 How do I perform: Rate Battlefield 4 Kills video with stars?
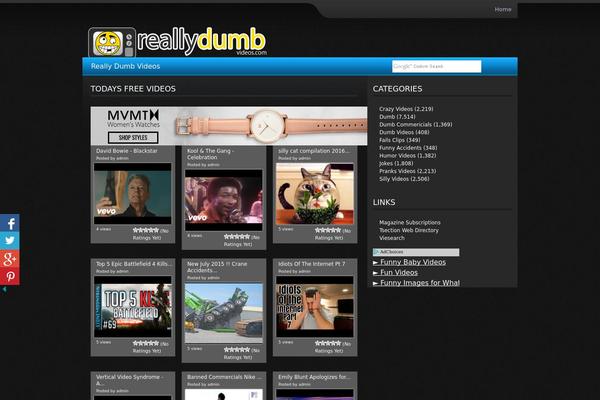point(146,343)
